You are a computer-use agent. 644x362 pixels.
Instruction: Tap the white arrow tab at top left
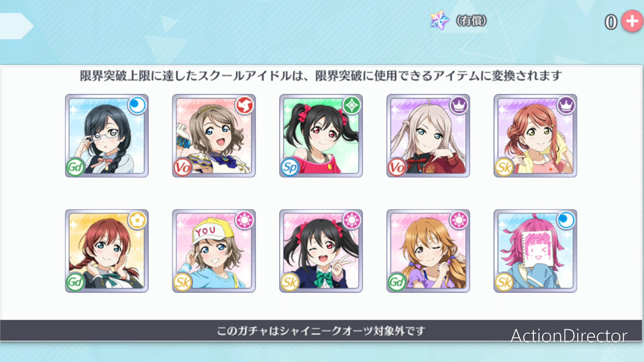click(16, 26)
